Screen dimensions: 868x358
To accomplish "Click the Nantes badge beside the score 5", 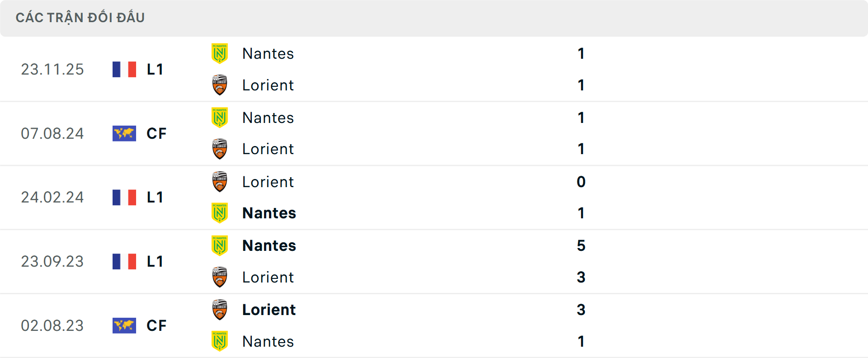I will [x=220, y=245].
